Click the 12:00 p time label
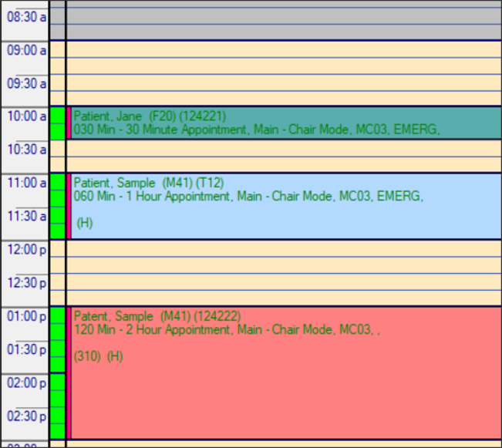This screenshot has height=448, width=502. (26, 250)
